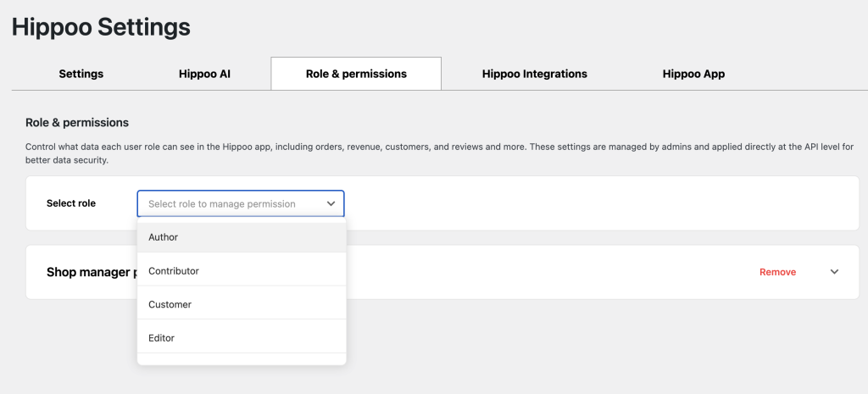Click the partially visible option below Editor
The image size is (868, 394).
pyautogui.click(x=242, y=359)
